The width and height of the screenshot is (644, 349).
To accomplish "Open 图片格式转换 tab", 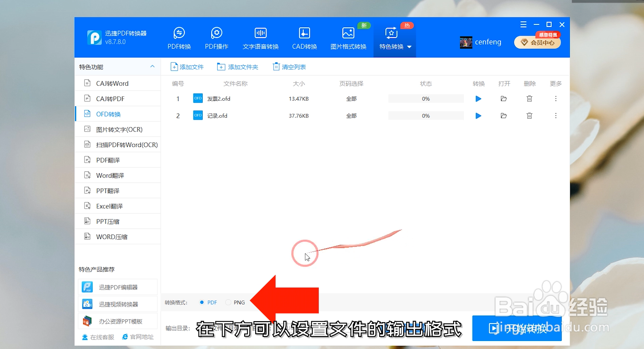I will (348, 38).
